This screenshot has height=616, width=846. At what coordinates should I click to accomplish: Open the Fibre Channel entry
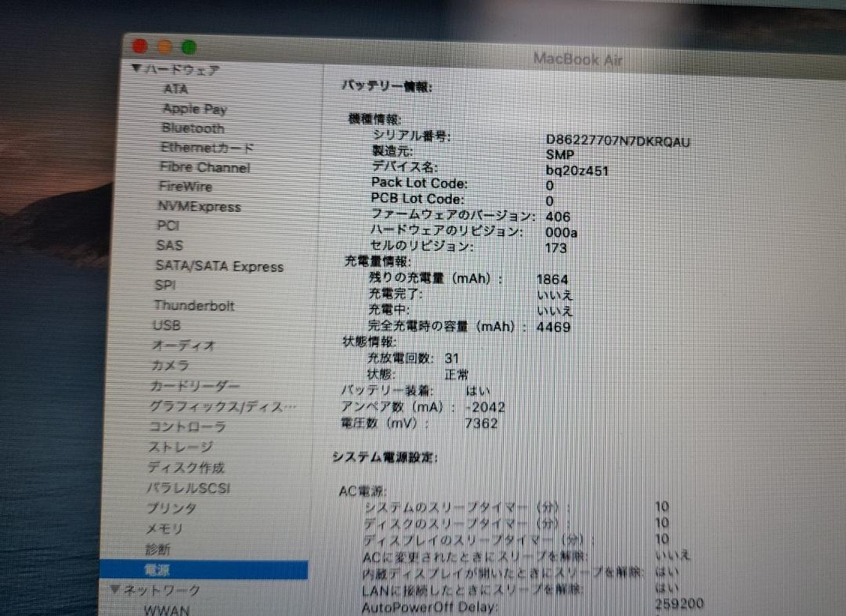tap(205, 167)
